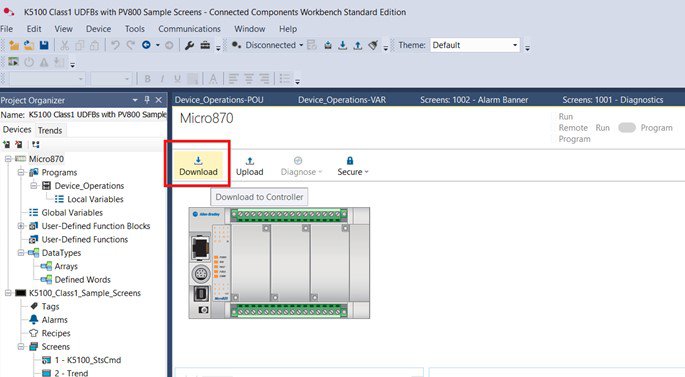Expand User-Defined Function Blocks node

[21, 226]
